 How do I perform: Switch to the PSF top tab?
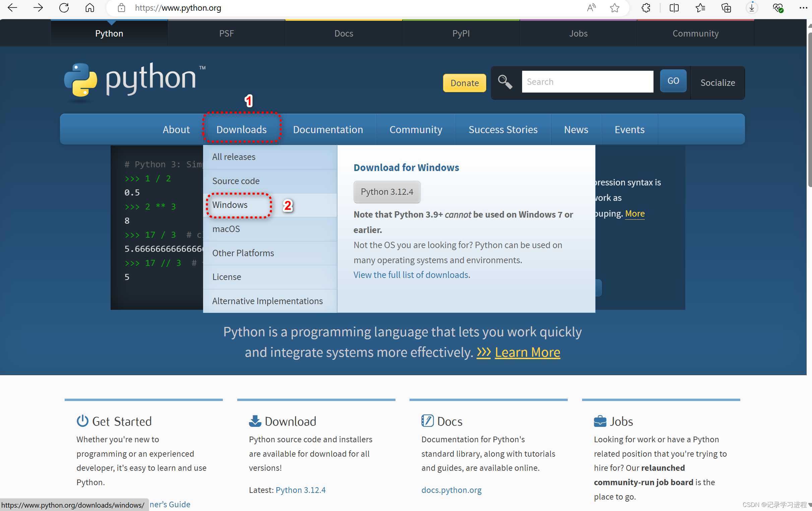point(226,33)
